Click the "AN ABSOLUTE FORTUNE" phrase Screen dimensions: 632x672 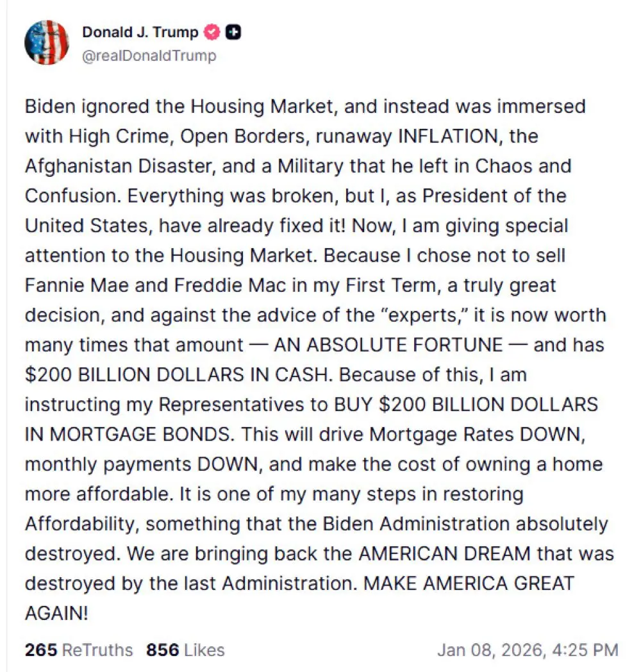pyautogui.click(x=388, y=345)
